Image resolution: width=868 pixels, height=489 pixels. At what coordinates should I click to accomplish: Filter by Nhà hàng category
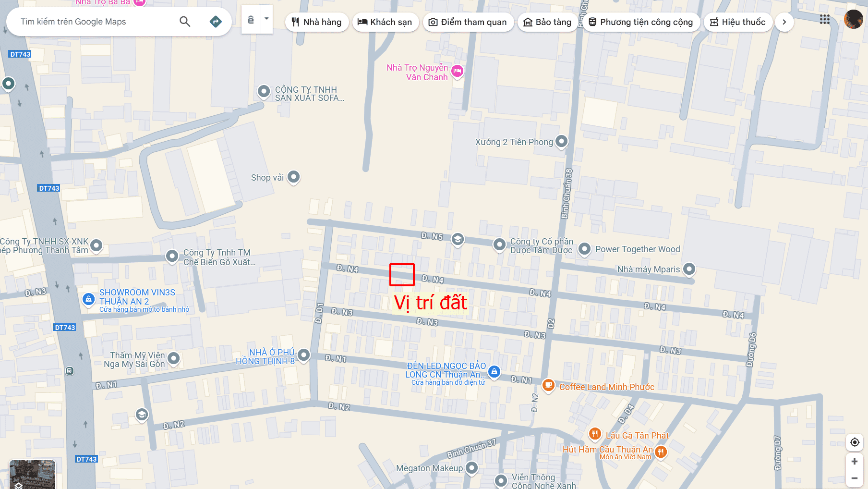(317, 22)
